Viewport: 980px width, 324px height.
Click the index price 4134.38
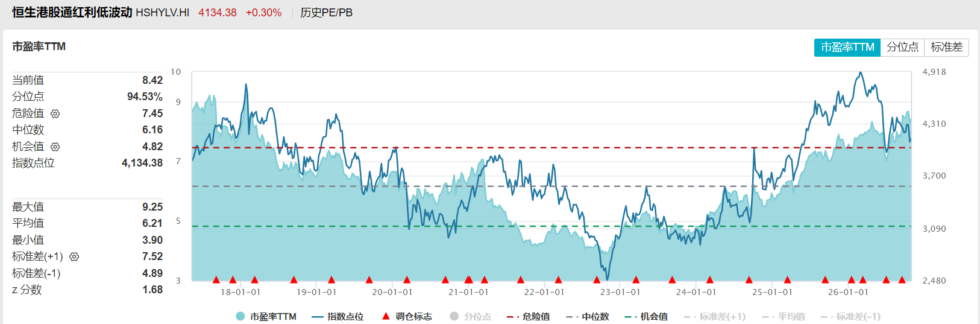tap(218, 13)
